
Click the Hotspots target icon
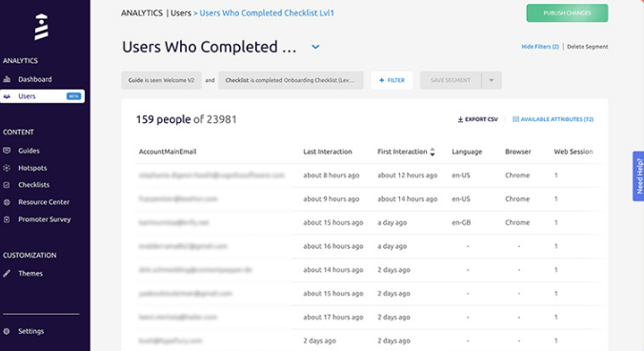(x=7, y=168)
